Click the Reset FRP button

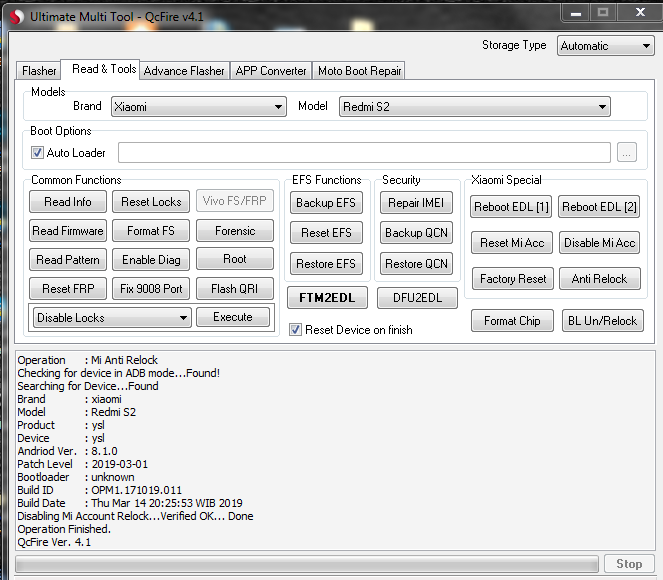[68, 288]
